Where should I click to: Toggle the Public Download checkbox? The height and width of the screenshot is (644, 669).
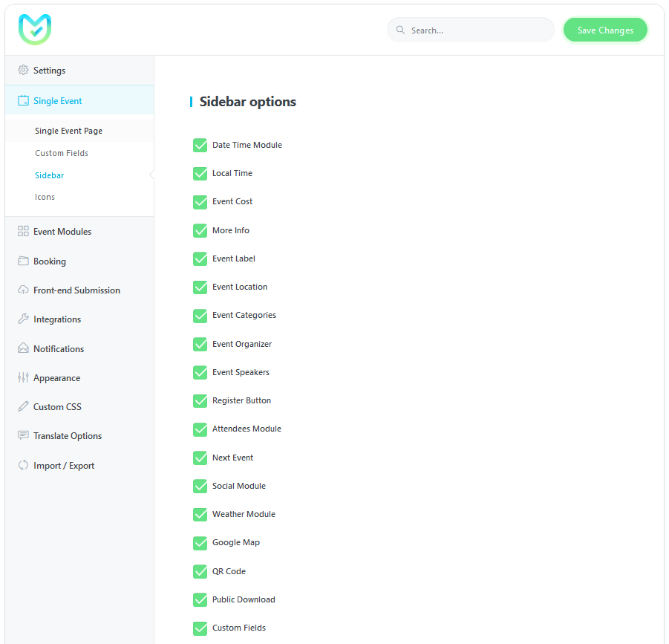[200, 599]
